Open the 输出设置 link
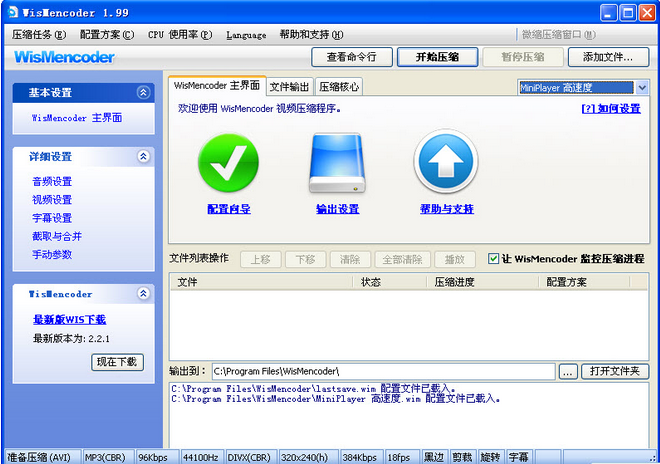 [x=338, y=209]
